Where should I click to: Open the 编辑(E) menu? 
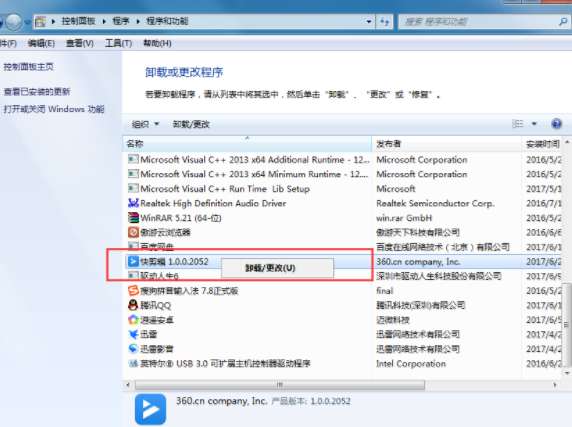tap(41, 43)
